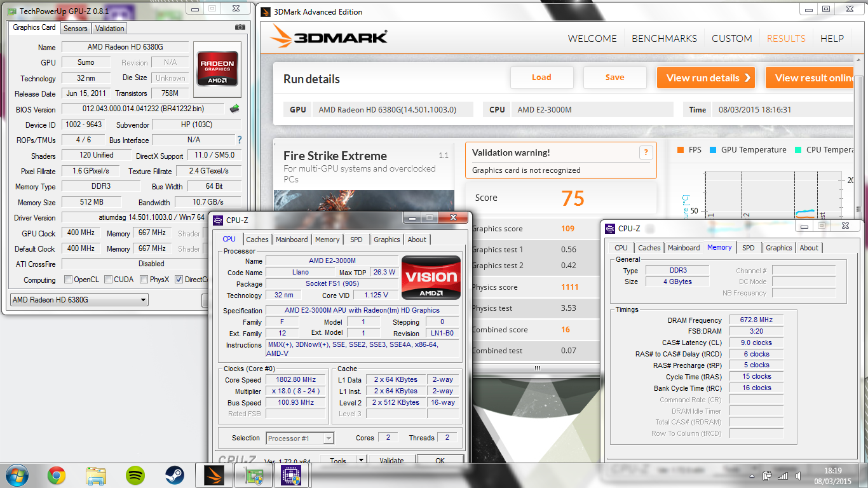Image resolution: width=868 pixels, height=488 pixels.
Task: Launch Google Chrome from taskbar
Action: click(x=57, y=475)
